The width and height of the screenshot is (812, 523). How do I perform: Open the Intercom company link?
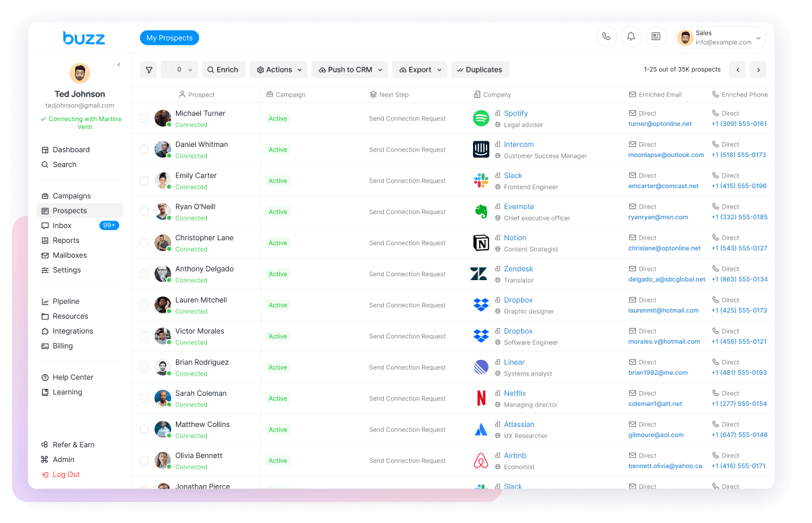coord(518,145)
